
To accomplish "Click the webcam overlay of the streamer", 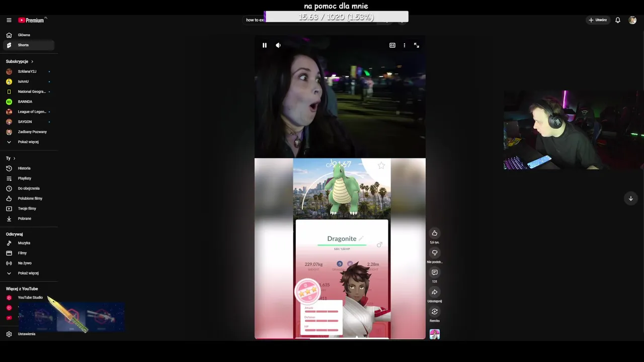I will point(574,130).
